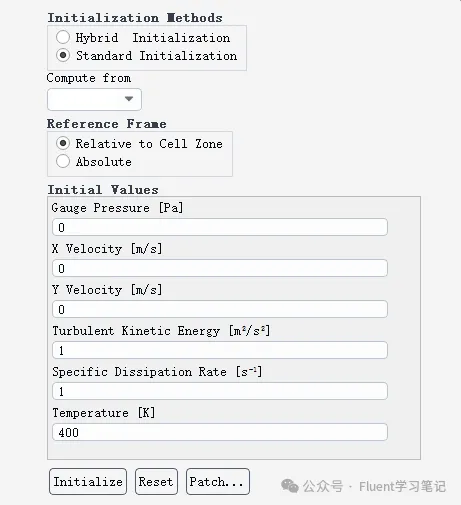Screen dimensions: 461x505
Task: Focus the X Velocity value field
Action: pos(220,268)
